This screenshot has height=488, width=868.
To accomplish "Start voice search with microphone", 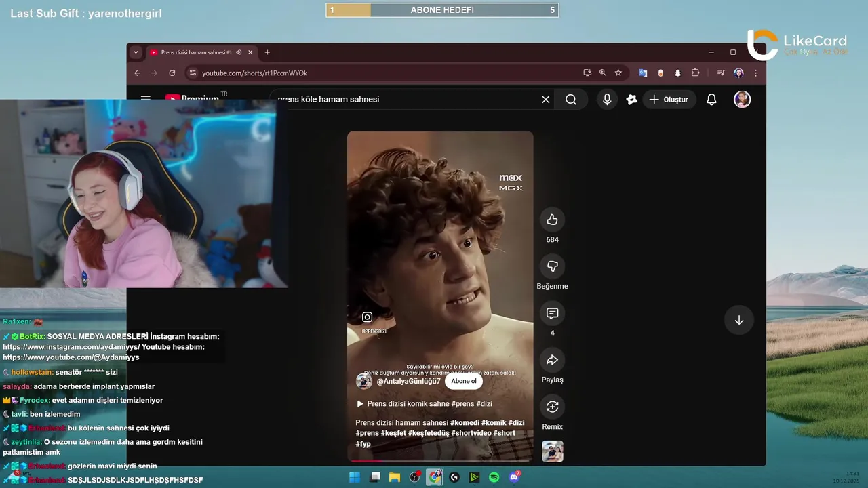I will point(607,100).
